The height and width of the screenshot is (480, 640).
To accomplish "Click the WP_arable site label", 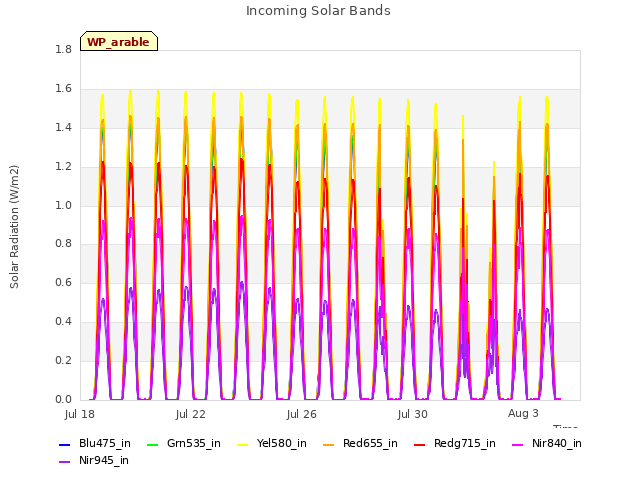I will (x=119, y=41).
